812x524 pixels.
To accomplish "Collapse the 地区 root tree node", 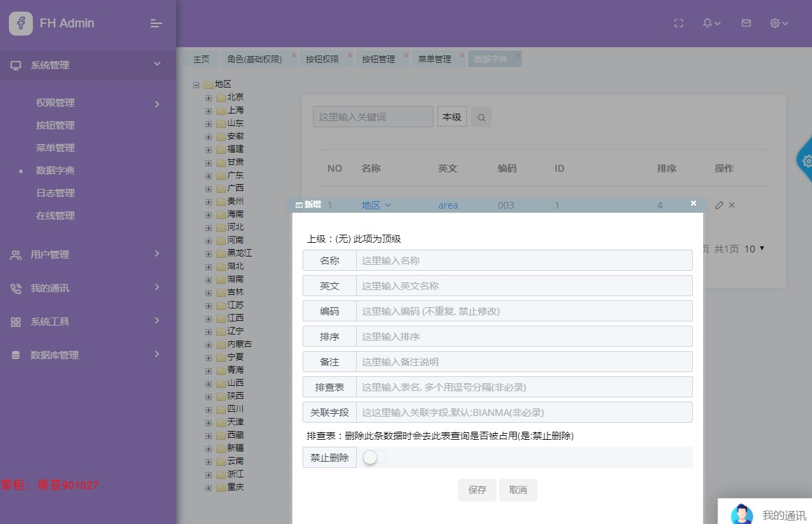I will 196,85.
